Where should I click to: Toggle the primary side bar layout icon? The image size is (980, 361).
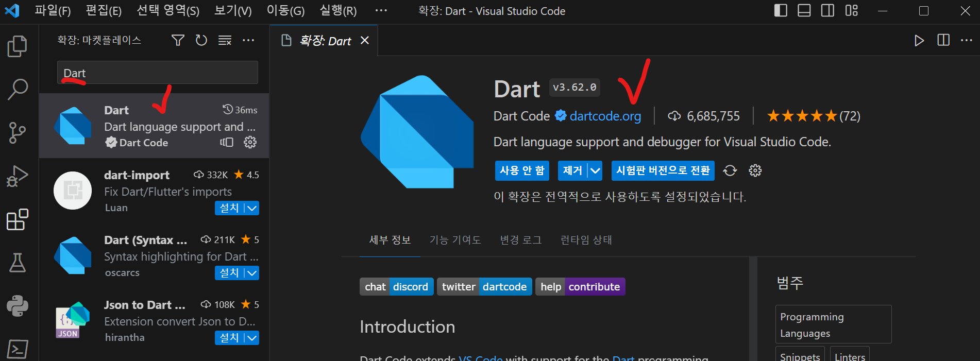click(x=781, y=10)
